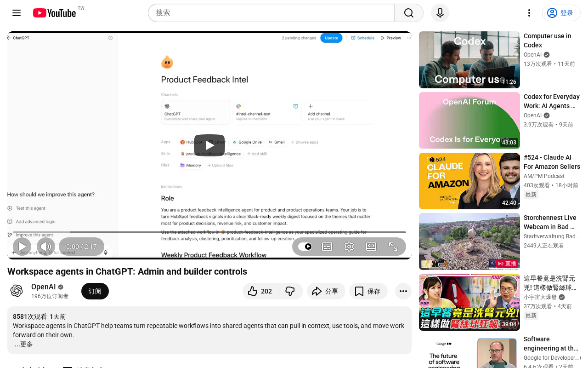This screenshot has width=588, height=368.
Task: Dislike the video with thumbs down
Action: (x=290, y=291)
